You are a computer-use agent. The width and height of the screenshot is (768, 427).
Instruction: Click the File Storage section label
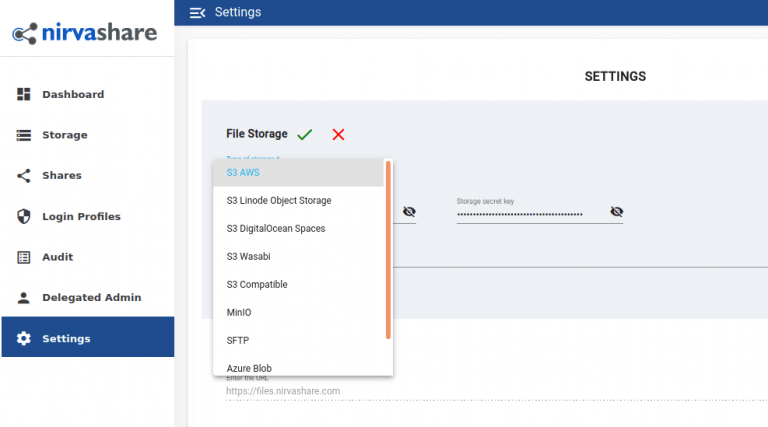tap(257, 134)
